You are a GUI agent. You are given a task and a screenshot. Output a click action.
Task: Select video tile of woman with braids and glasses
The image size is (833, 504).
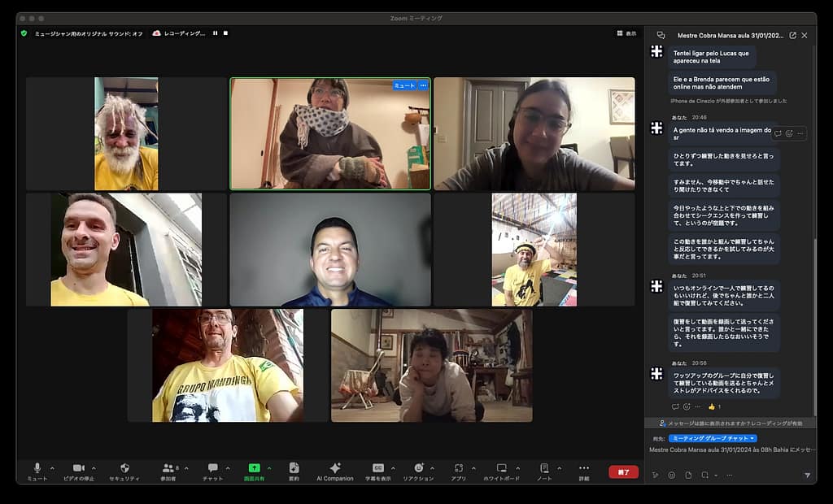534,134
